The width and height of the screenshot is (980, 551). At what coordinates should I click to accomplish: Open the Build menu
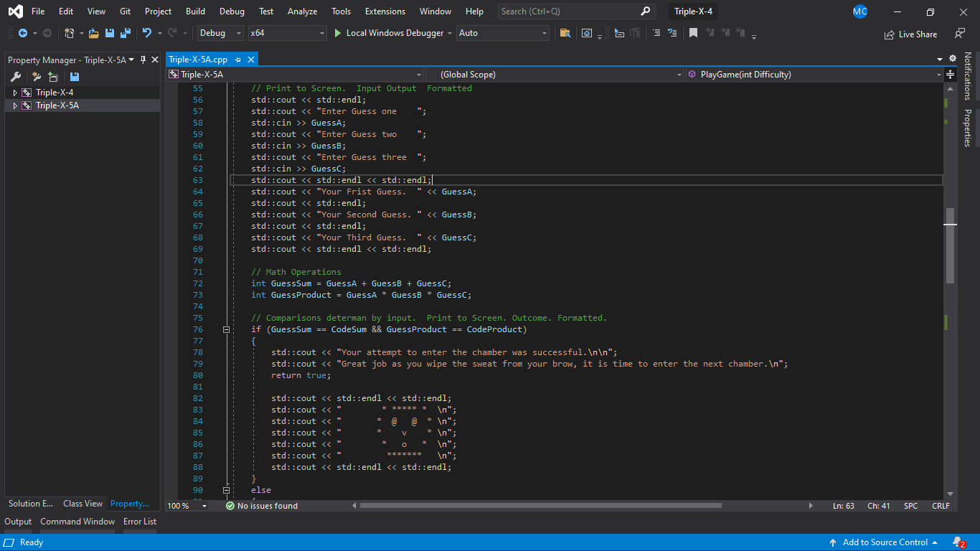tap(195, 11)
